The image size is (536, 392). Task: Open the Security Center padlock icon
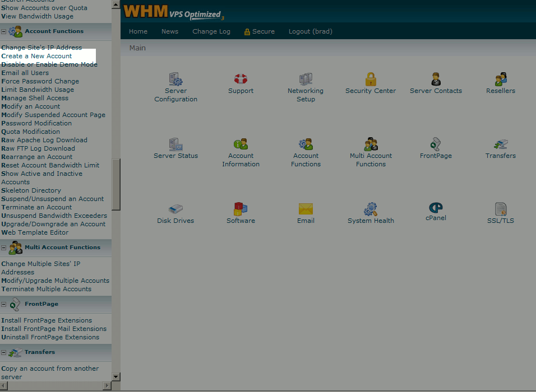point(371,79)
